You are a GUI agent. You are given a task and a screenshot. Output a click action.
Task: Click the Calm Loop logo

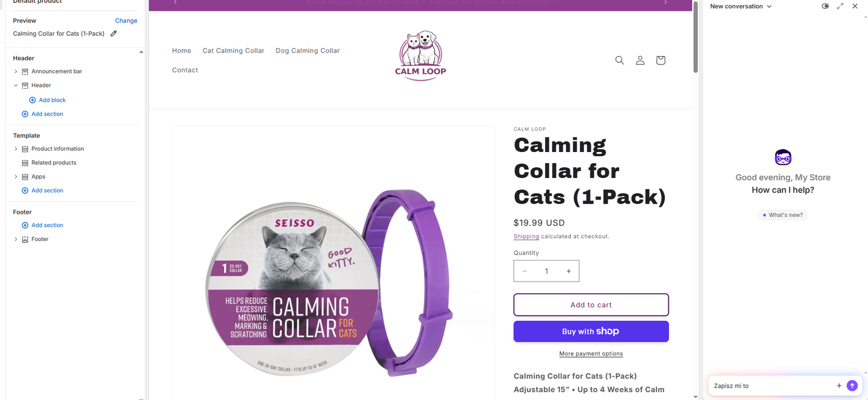point(421,55)
